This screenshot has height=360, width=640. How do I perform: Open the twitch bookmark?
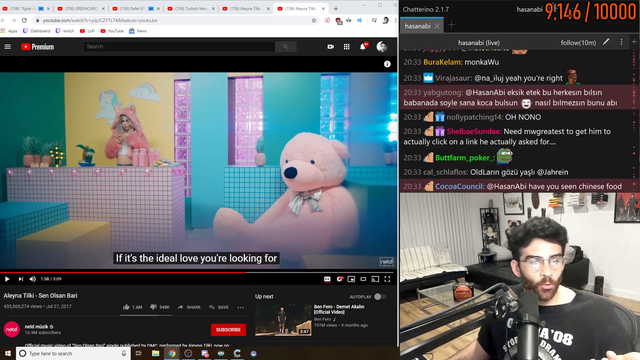pos(65,31)
